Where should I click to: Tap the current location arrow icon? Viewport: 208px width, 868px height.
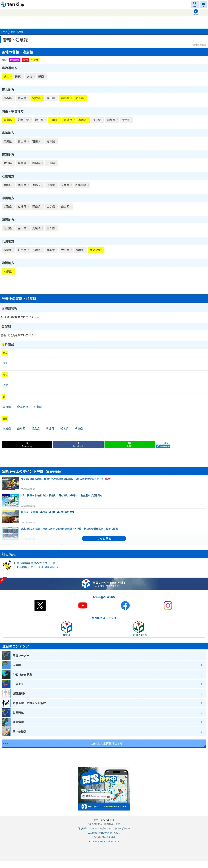click(x=196, y=12)
